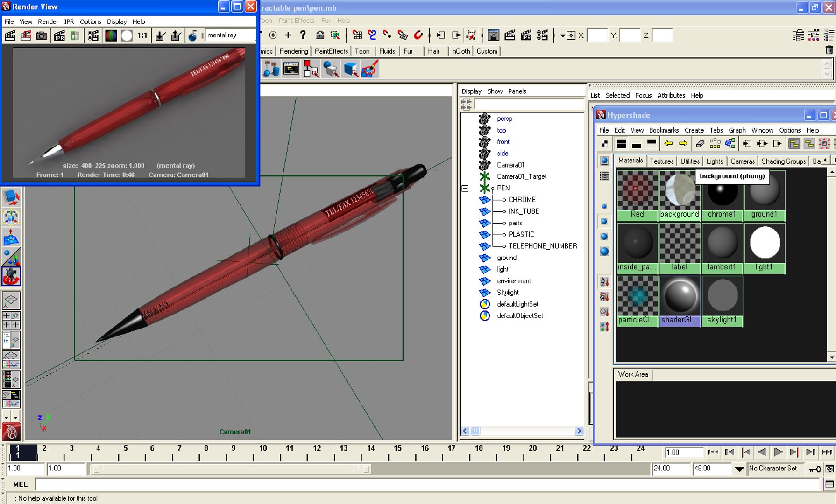
Task: Click the previous graph yellow left arrow
Action: point(668,143)
